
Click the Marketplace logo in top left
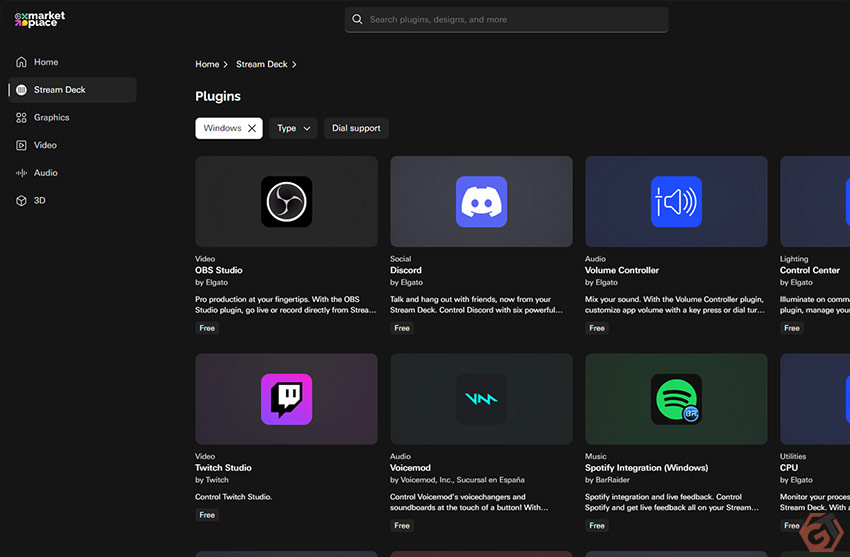click(x=40, y=19)
